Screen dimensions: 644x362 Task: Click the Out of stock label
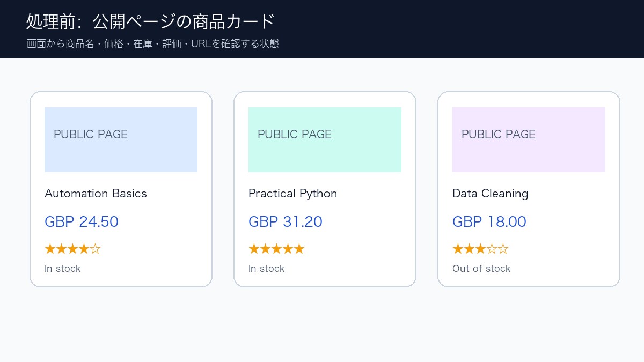click(x=481, y=269)
